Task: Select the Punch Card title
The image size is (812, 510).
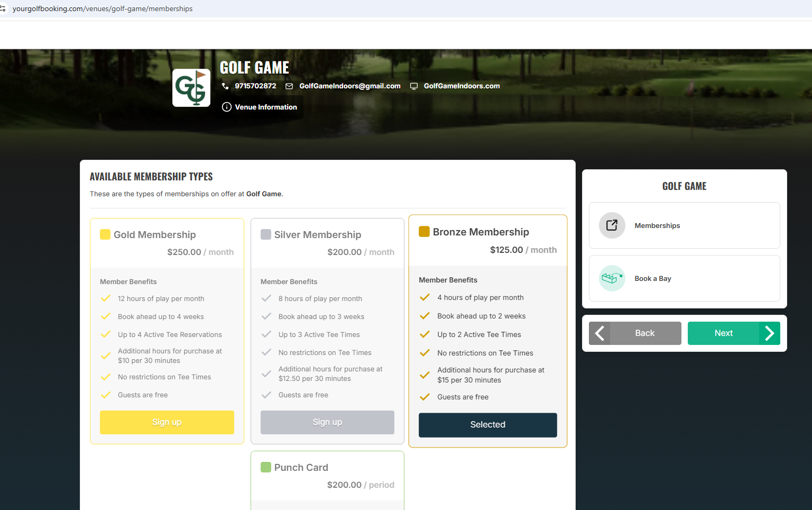Action: coord(301,467)
